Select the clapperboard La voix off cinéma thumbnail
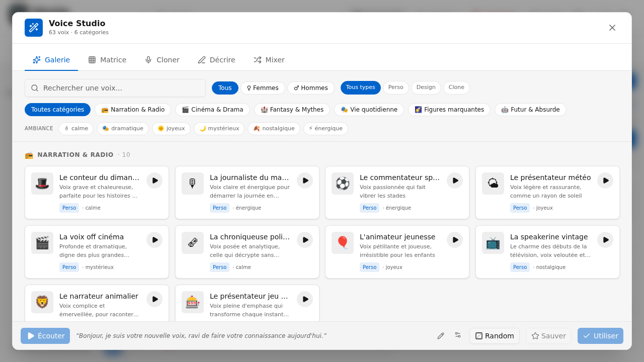This screenshot has height=362, width=644. [42, 243]
